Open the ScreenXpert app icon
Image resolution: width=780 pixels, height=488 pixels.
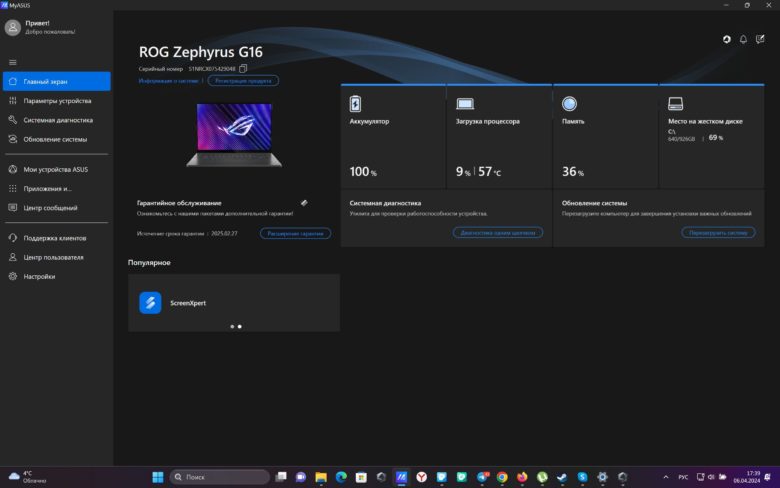click(150, 302)
